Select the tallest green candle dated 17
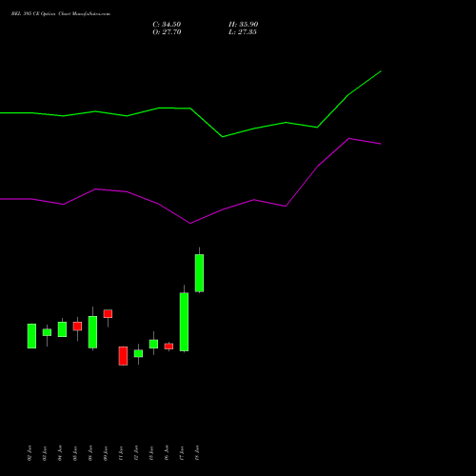Image resolution: width=476 pixels, height=476 pixels. click(184, 322)
